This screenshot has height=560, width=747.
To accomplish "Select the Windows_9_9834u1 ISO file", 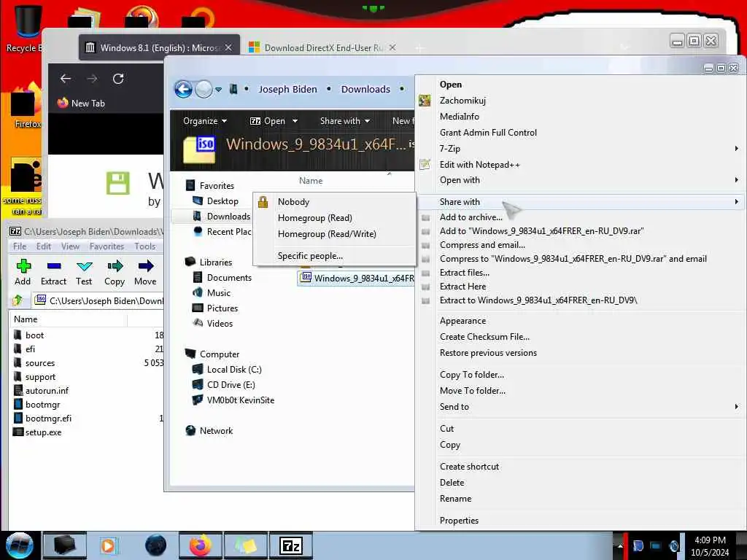I will coord(356,278).
